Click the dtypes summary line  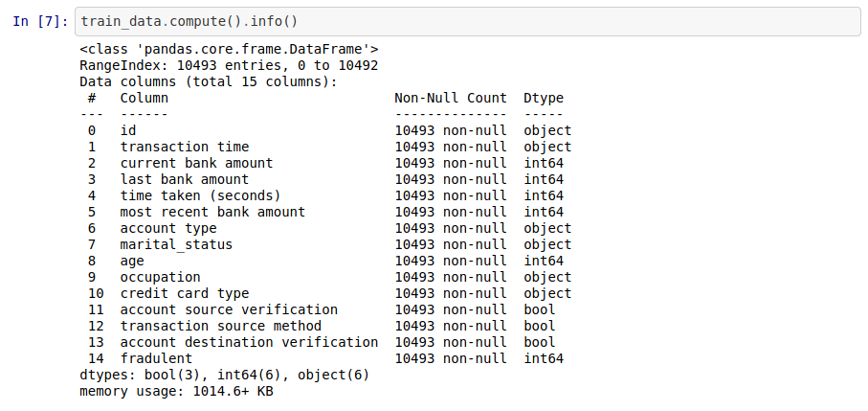[225, 375]
